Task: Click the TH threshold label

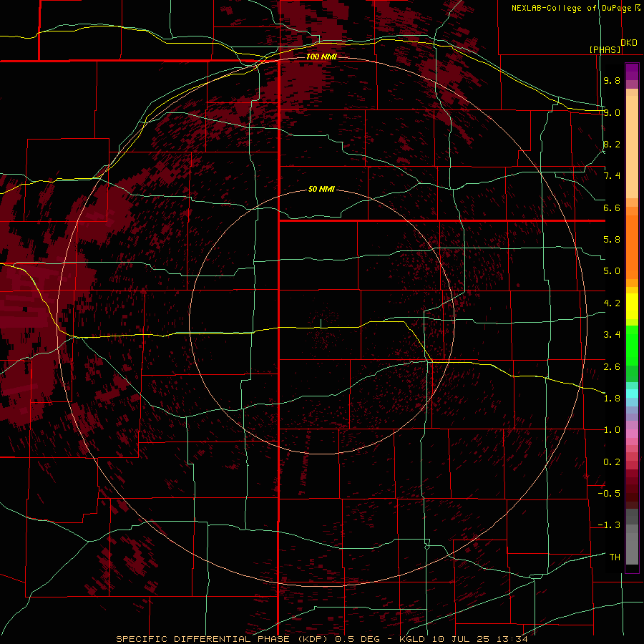Action: (615, 557)
